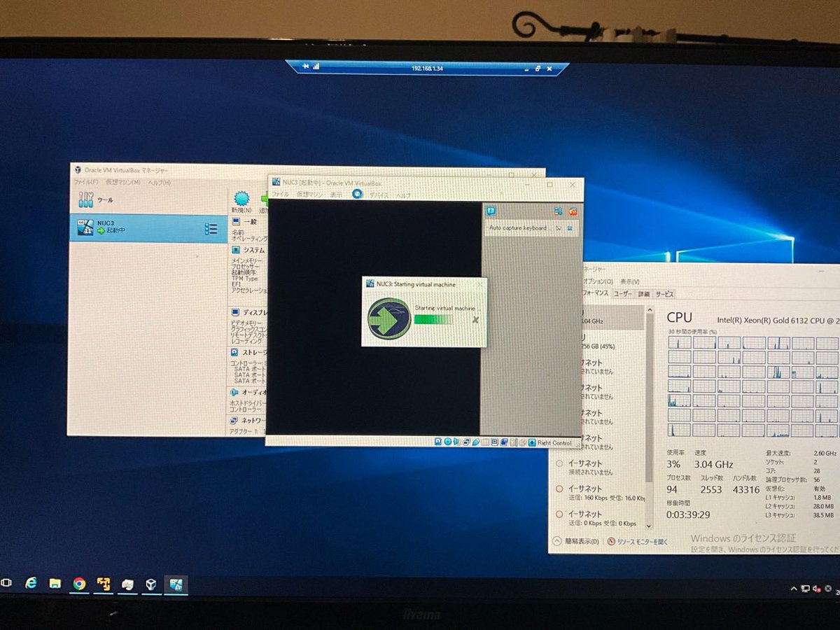Viewport: 840px width, 630px height.
Task: Open Internet Explorer from taskbar
Action: 31,582
